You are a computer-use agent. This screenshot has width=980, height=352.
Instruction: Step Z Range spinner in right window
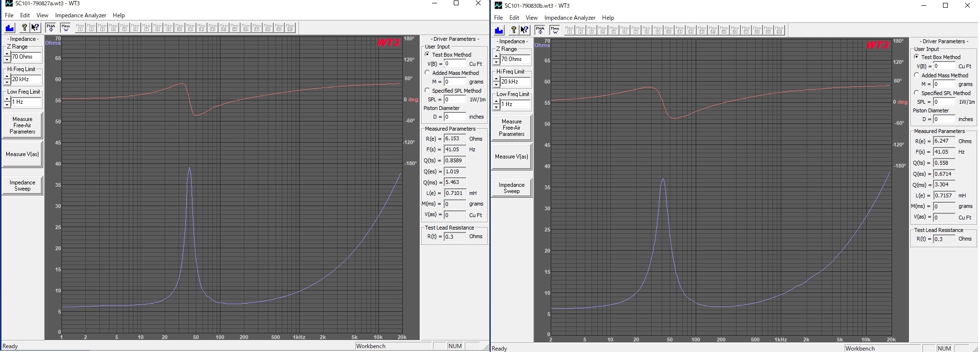(496, 59)
